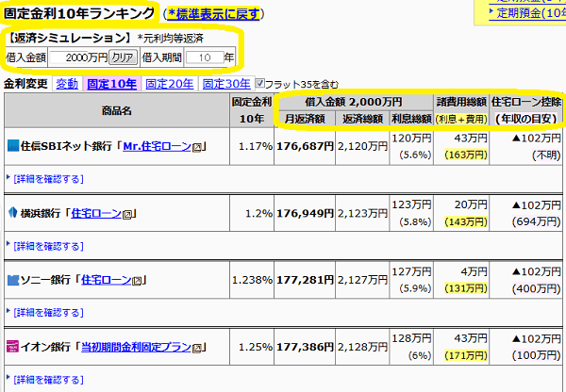Click the 2,123万円 total repayment cell
The width and height of the screenshot is (566, 392).
pos(362,214)
